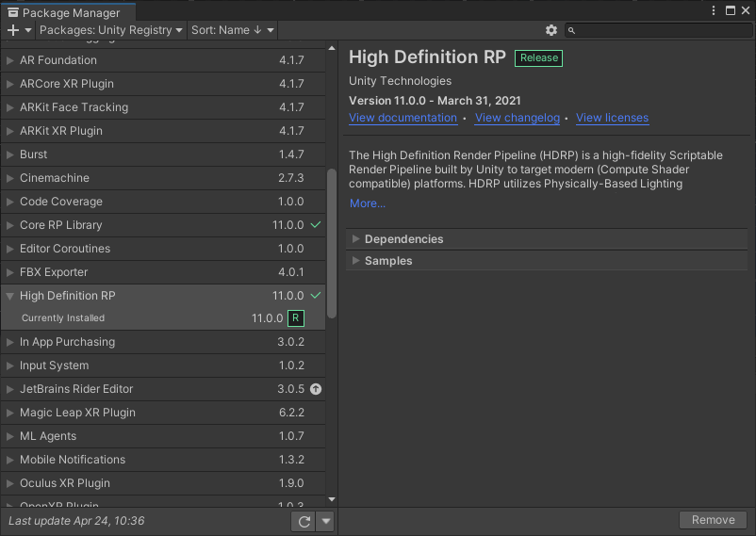Click the green R release tag
Viewport: 756px width, 536px height.
[296, 318]
